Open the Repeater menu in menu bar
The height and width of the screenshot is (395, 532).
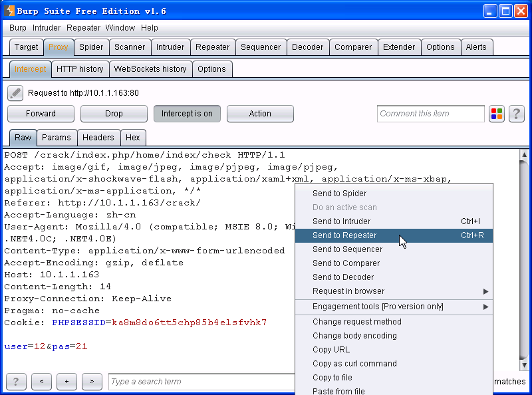pos(83,28)
